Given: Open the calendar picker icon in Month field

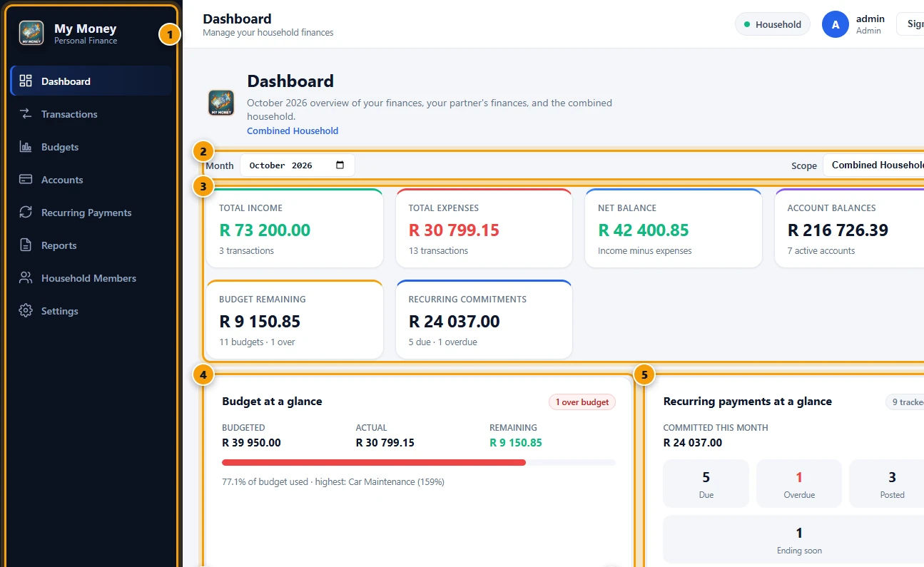Looking at the screenshot, I should [x=340, y=165].
